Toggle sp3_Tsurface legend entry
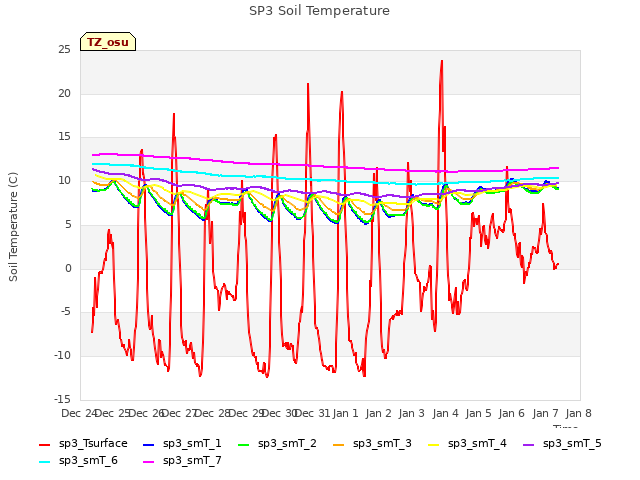 (83, 444)
